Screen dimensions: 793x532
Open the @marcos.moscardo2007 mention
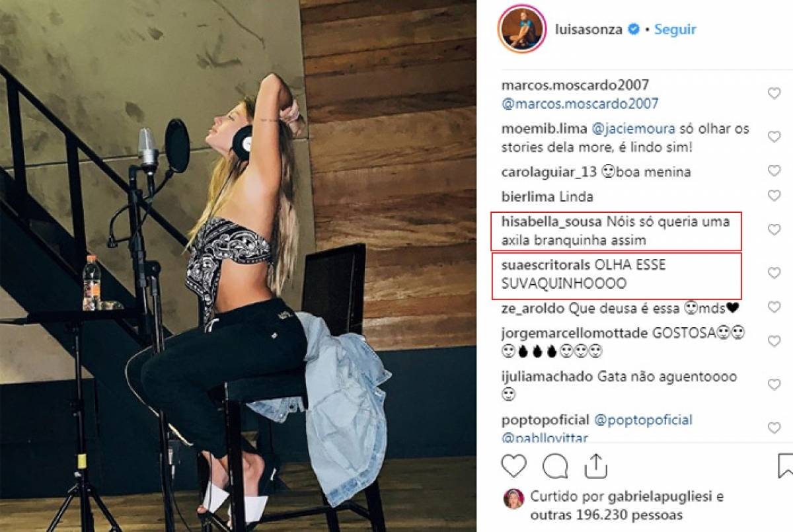click(580, 104)
